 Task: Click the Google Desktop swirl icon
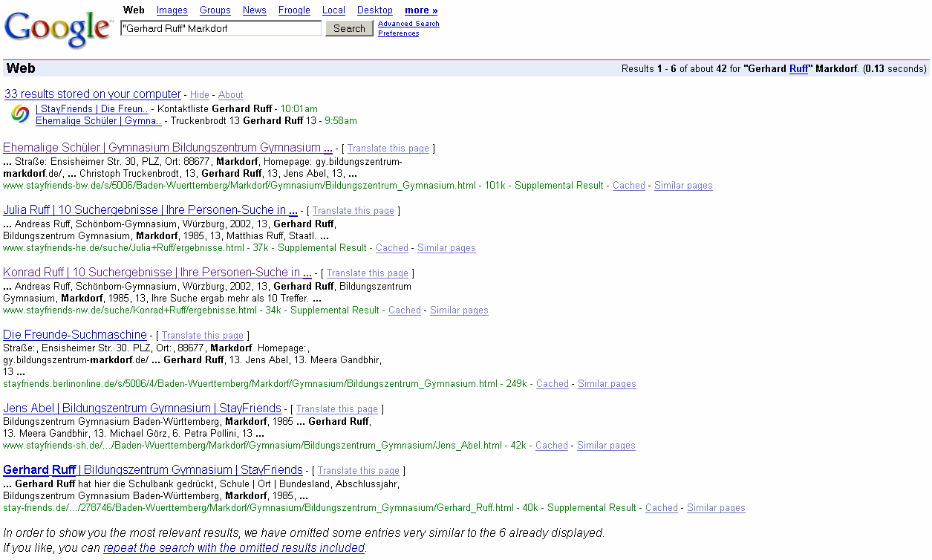tap(21, 114)
